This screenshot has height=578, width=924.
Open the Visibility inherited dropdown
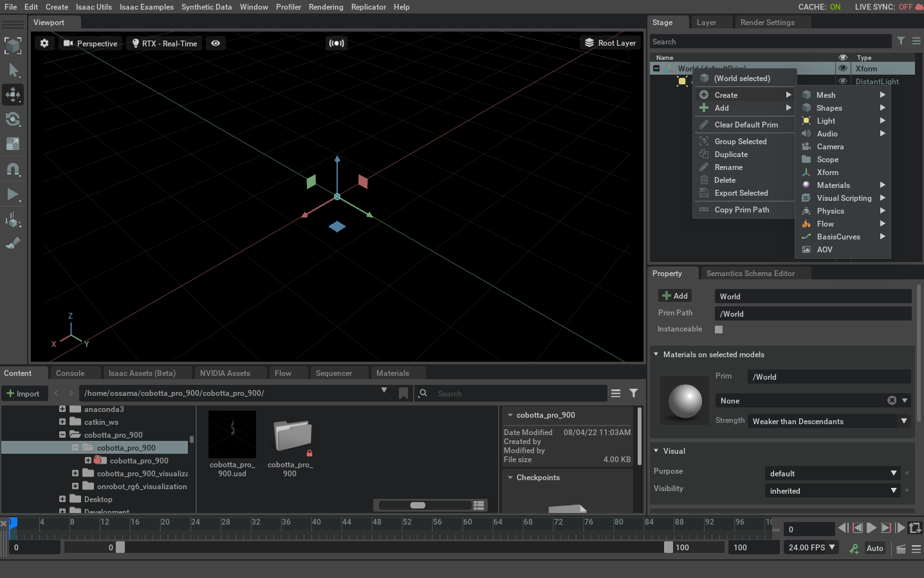[x=833, y=490]
